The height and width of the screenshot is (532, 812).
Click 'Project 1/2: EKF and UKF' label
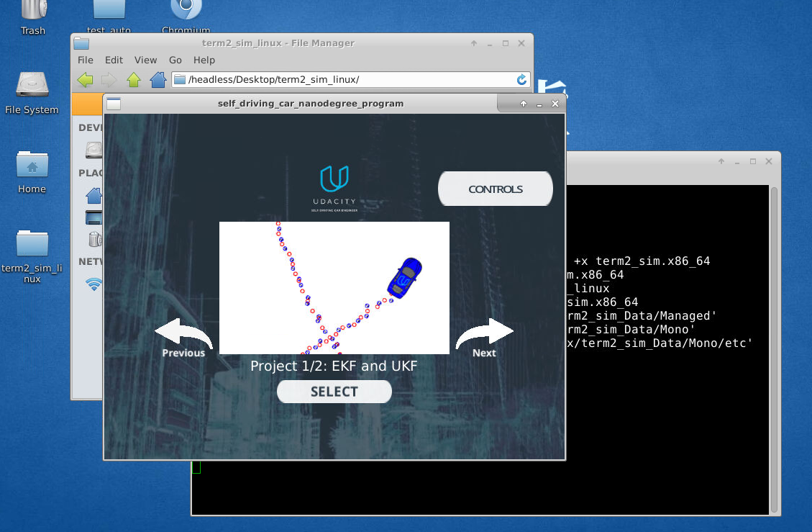pyautogui.click(x=334, y=366)
